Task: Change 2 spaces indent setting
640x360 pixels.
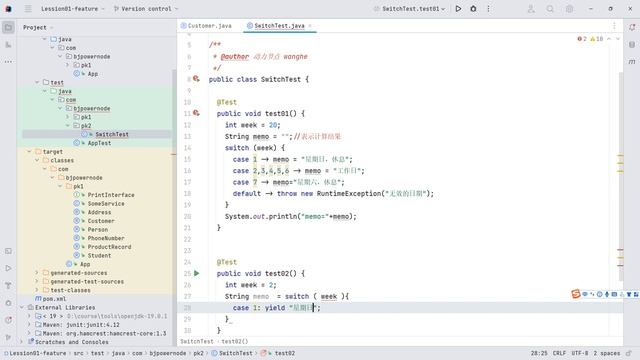Action: (607, 353)
